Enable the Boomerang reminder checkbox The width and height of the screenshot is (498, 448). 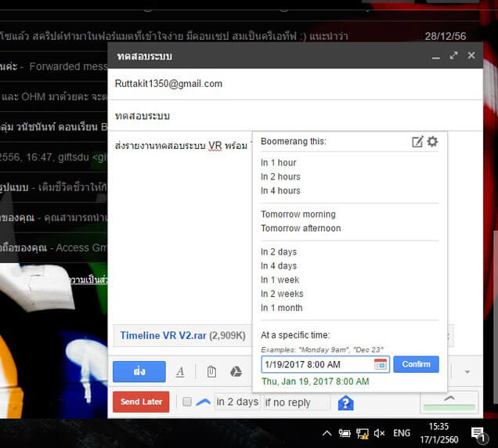pos(187,403)
